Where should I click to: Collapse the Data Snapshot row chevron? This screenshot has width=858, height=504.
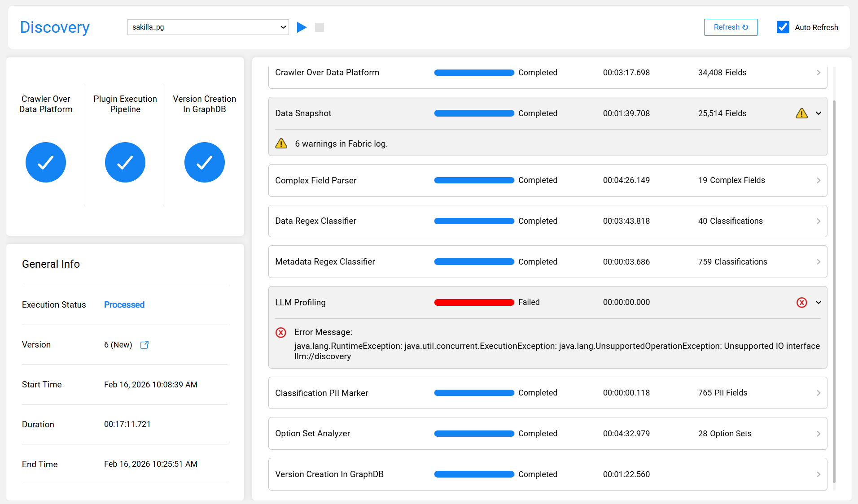(819, 113)
